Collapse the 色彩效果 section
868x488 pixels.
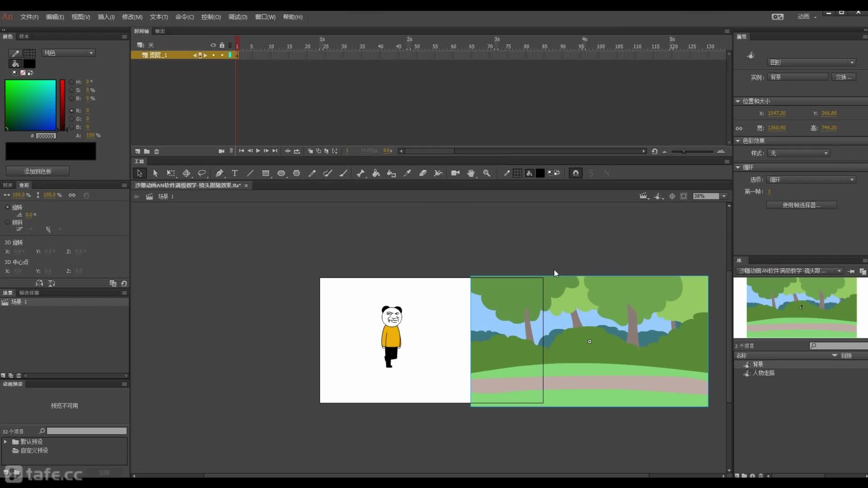click(x=738, y=141)
